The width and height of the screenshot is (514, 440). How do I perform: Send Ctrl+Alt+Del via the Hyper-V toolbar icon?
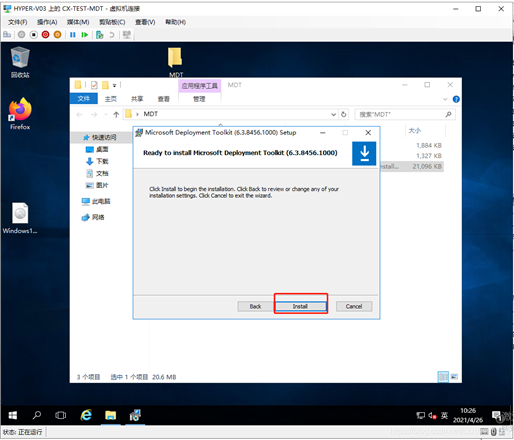pos(7,34)
